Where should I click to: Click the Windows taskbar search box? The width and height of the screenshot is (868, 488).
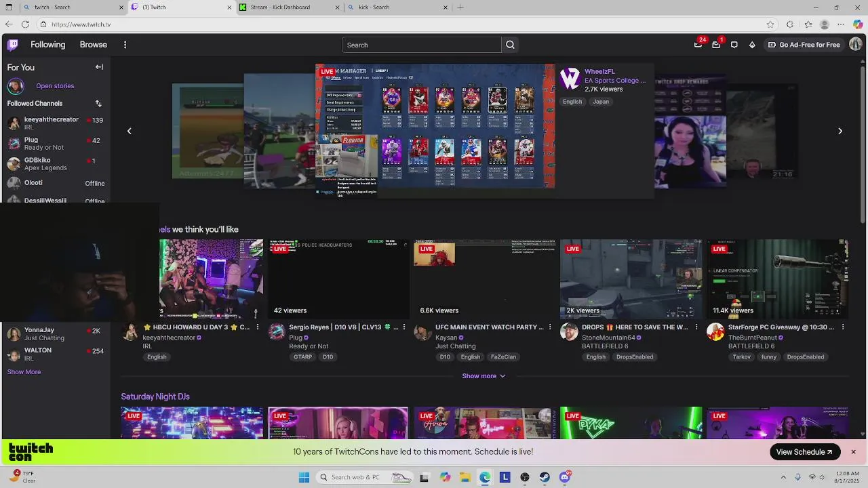tap(365, 477)
